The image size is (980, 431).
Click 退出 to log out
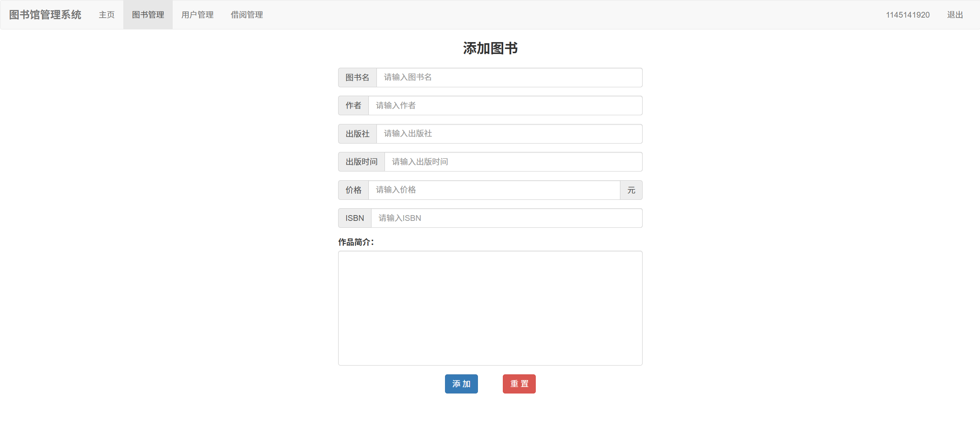[955, 15]
